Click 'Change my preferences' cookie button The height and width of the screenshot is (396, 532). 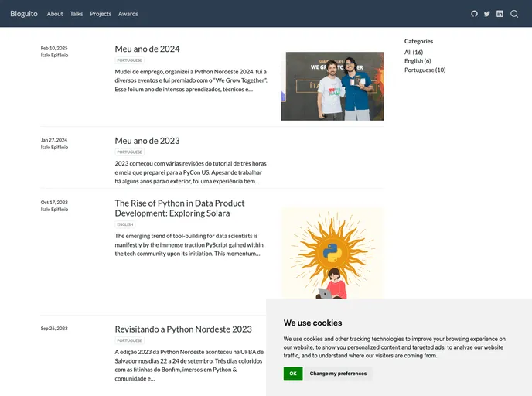click(x=338, y=374)
